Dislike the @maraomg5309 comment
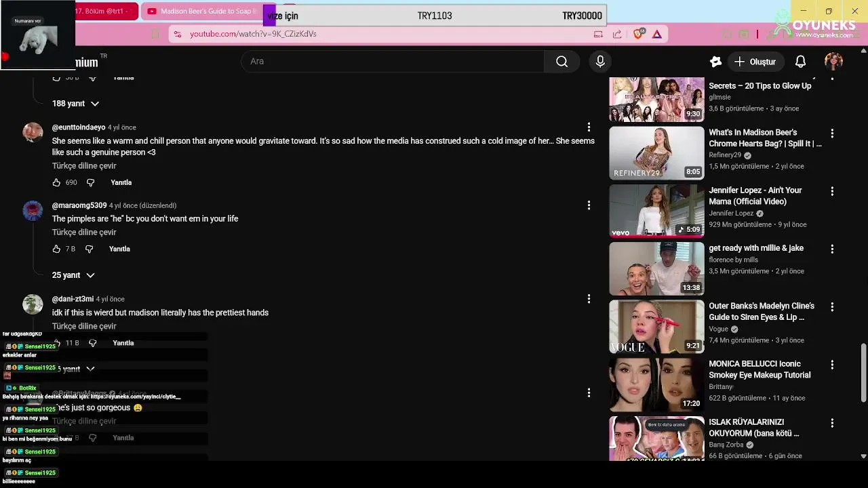This screenshot has width=868, height=488. 89,249
